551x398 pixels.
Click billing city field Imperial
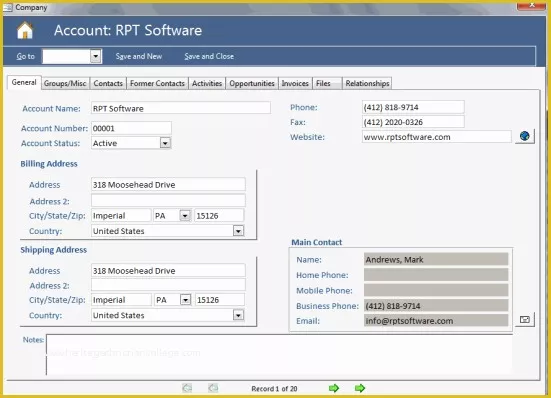pyautogui.click(x=121, y=215)
